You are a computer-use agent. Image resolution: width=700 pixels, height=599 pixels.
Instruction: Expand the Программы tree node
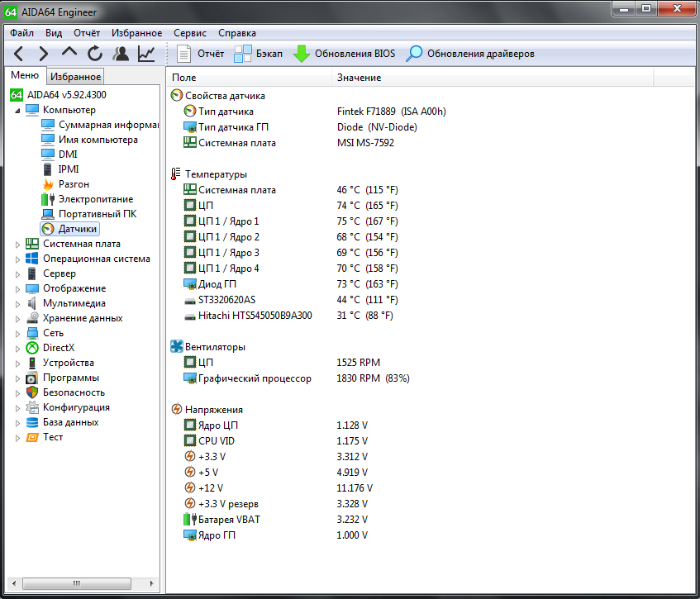click(17, 378)
